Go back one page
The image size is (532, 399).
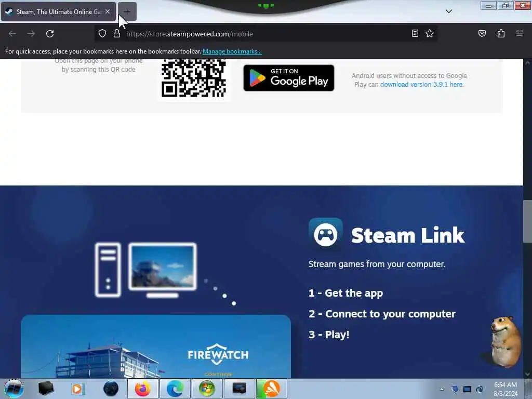click(12, 34)
